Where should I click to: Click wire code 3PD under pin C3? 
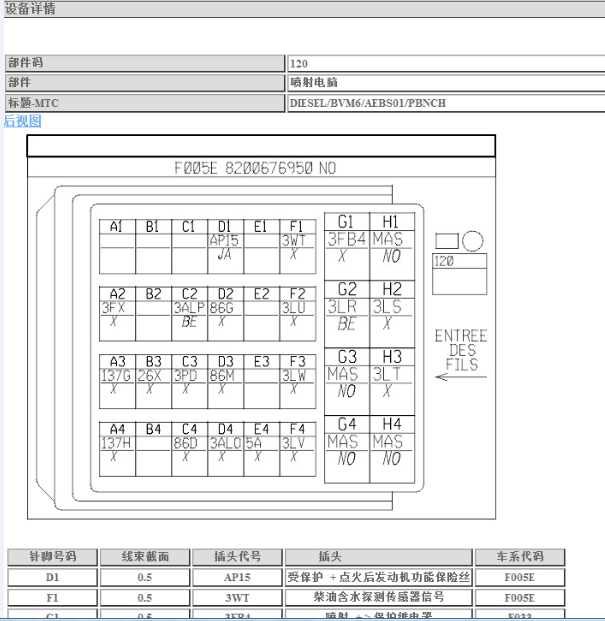point(186,375)
